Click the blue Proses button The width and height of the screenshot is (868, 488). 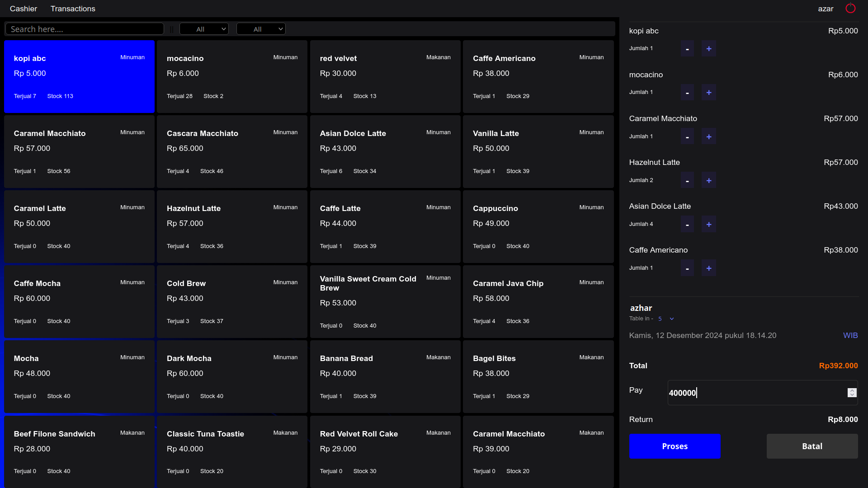(x=675, y=446)
